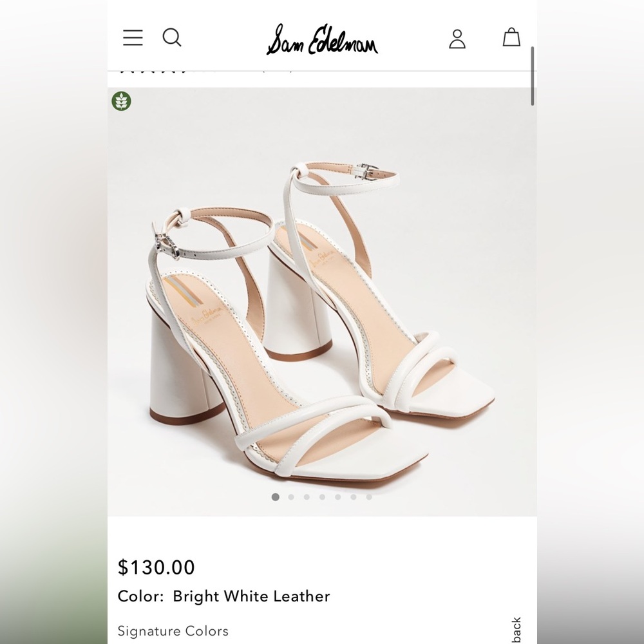Viewport: 644px width, 644px height.
Task: Open the account sign-in person icon
Action: coord(457,38)
